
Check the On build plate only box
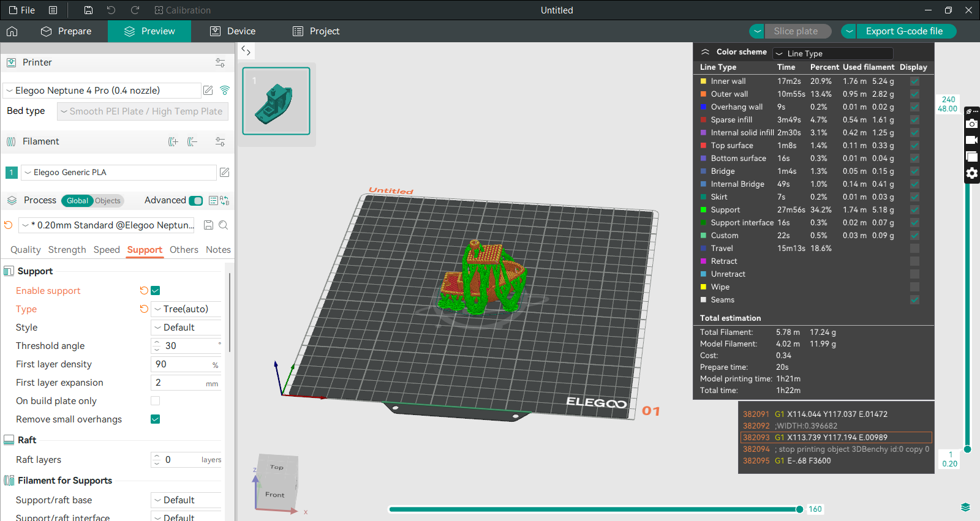(156, 400)
